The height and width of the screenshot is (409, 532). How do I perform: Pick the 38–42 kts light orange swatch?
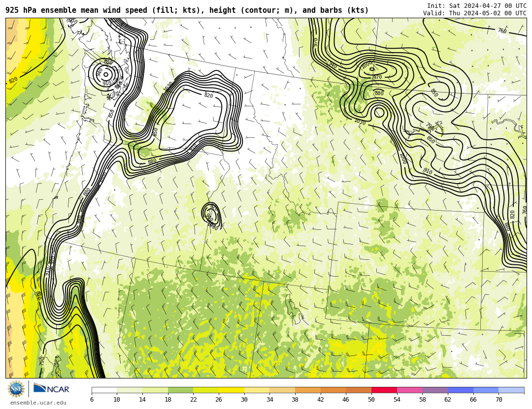pyautogui.click(x=308, y=390)
